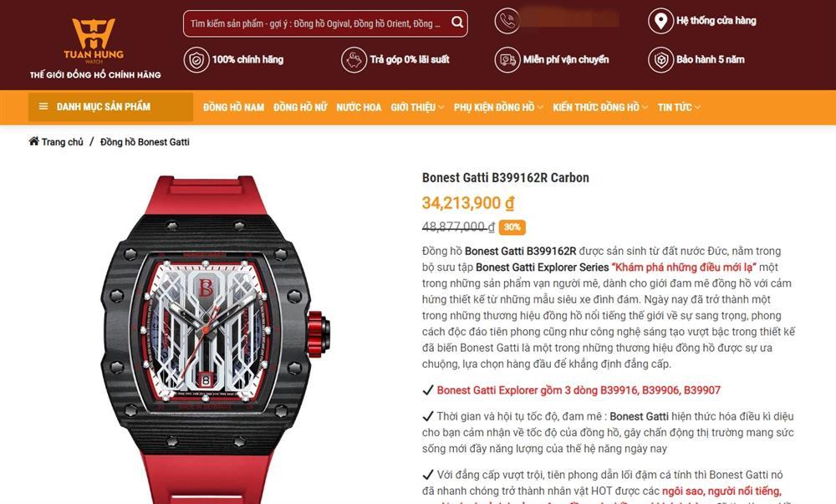Expand the Kiến thức đồng hồ menu

(x=599, y=107)
